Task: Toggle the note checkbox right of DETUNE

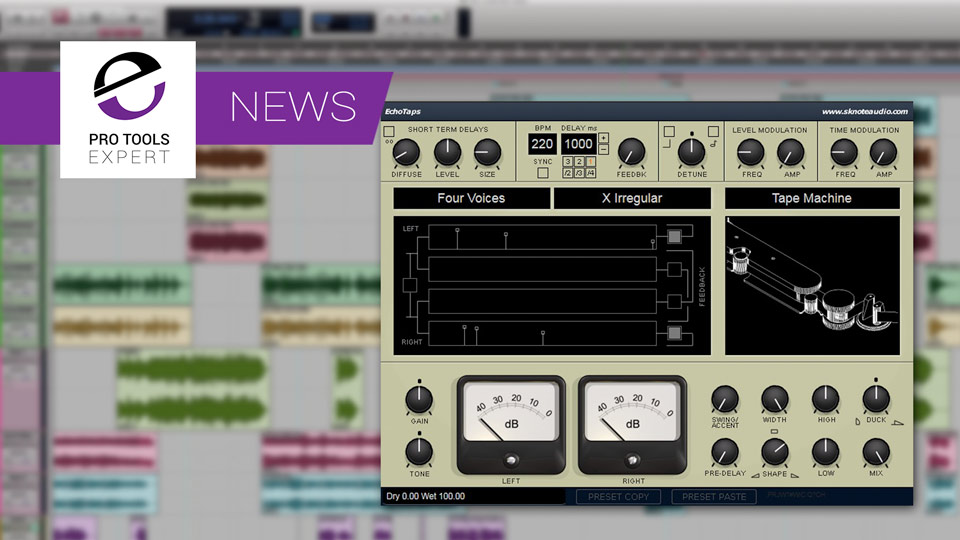Action: tap(713, 132)
